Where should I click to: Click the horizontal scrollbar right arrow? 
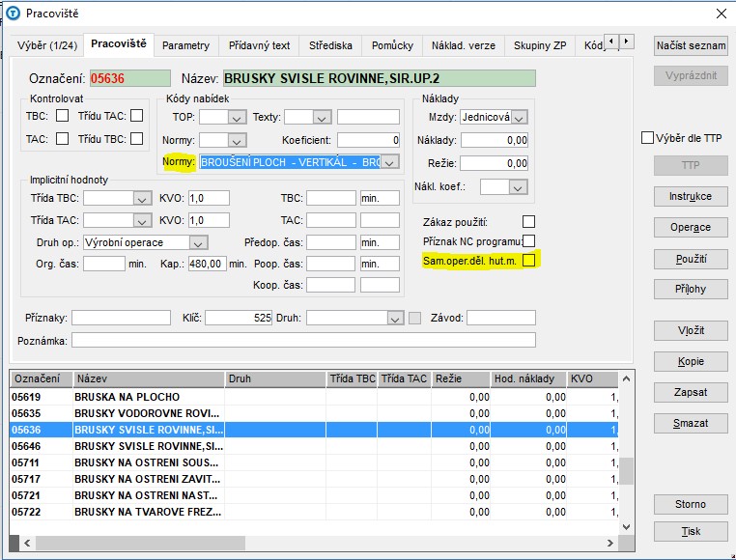tap(609, 543)
